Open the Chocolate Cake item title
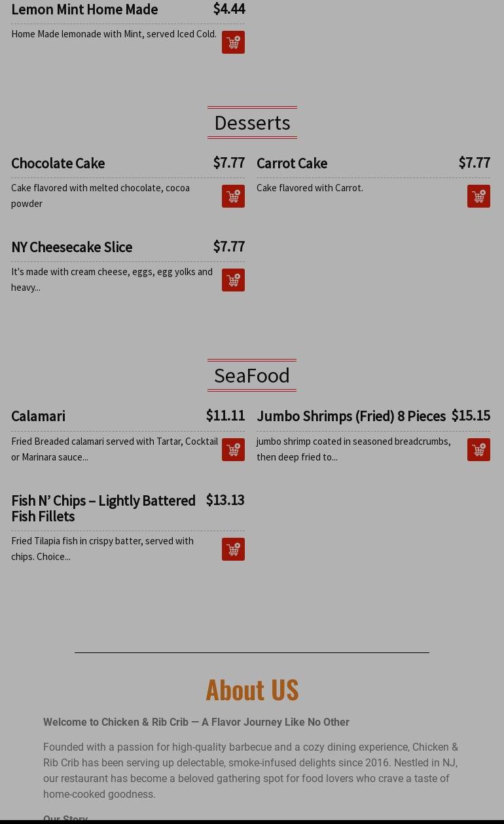This screenshot has width=504, height=824. pos(58,163)
